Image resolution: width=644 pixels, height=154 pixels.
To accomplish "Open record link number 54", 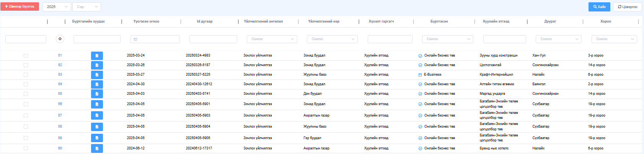I will pyautogui.click(x=60, y=84).
